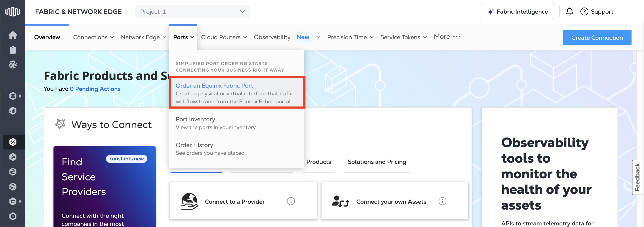
Task: Click the clock icon in the sidebar
Action: (x=13, y=216)
